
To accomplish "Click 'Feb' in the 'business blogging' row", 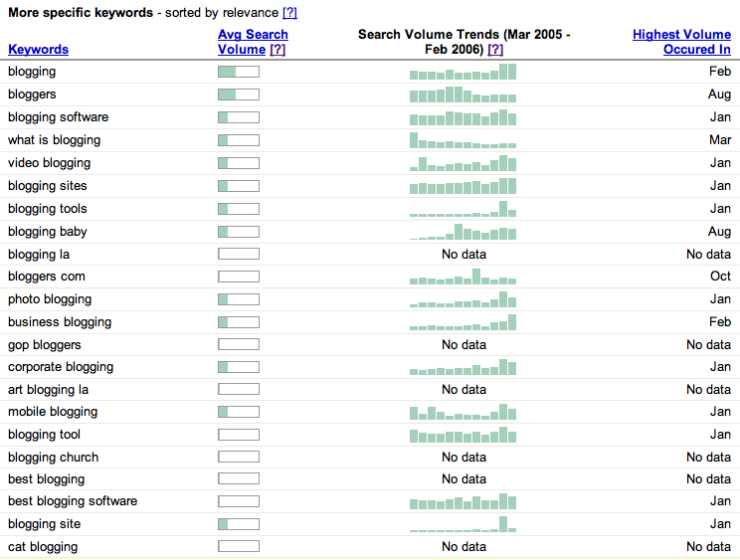I will (720, 321).
